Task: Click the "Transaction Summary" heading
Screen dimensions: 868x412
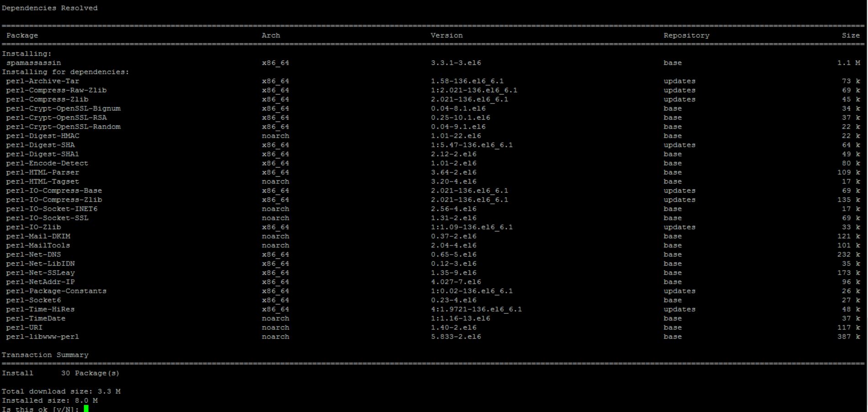Action: coord(45,355)
